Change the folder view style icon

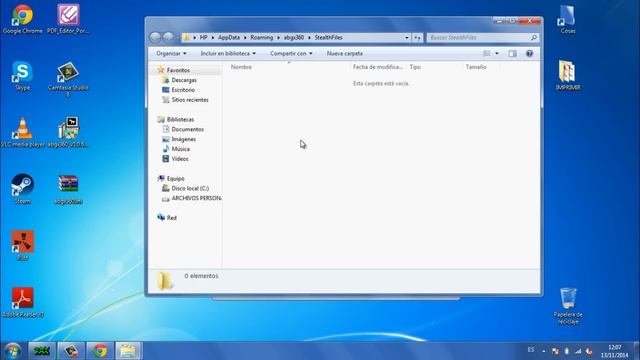[487, 53]
